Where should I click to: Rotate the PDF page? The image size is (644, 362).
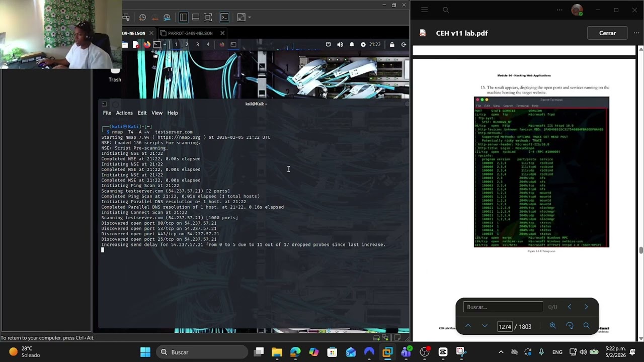point(570,326)
